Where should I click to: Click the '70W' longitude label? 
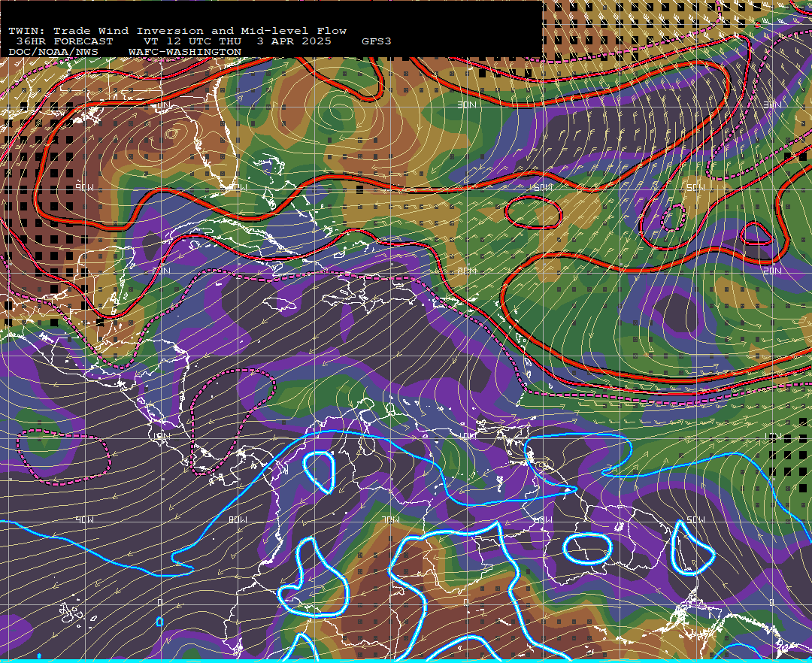[x=391, y=519]
